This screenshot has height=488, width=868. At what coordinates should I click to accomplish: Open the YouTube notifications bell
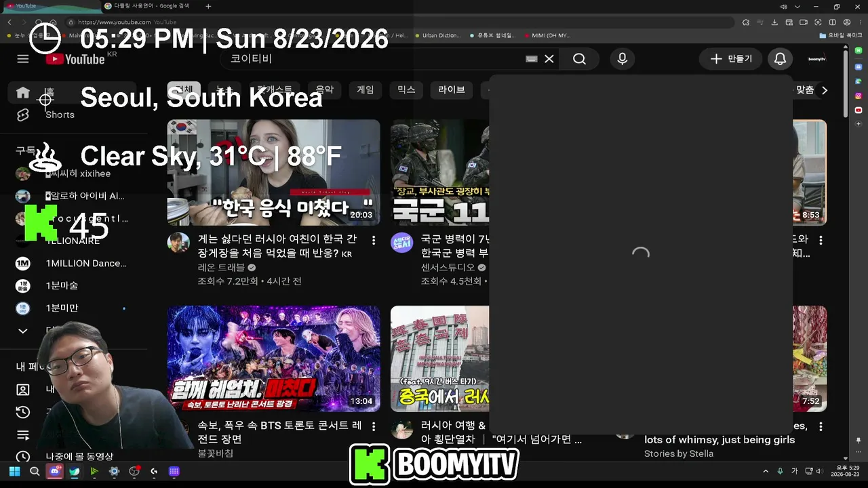[x=781, y=59]
